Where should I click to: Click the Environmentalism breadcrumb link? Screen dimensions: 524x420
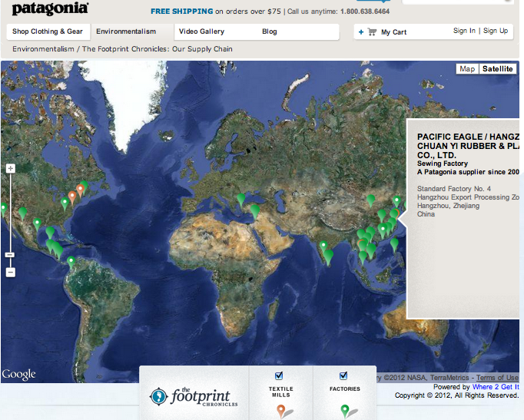point(43,48)
